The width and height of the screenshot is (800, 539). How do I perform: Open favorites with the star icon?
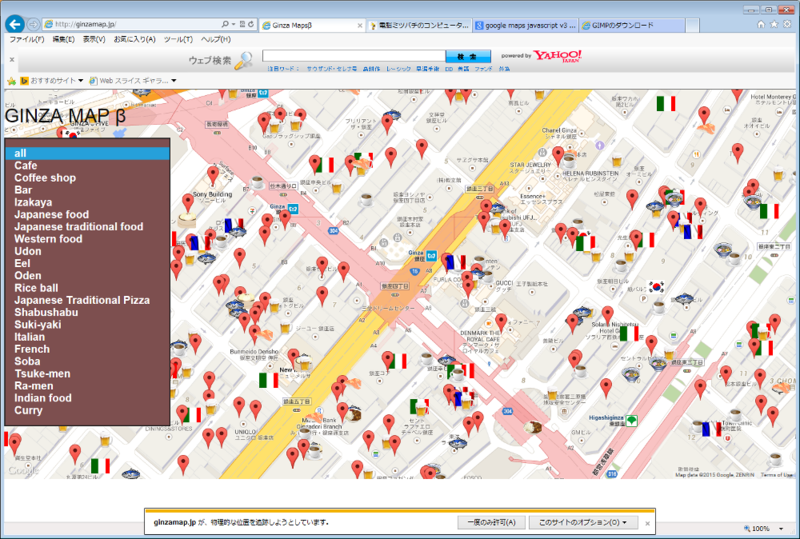[774, 24]
